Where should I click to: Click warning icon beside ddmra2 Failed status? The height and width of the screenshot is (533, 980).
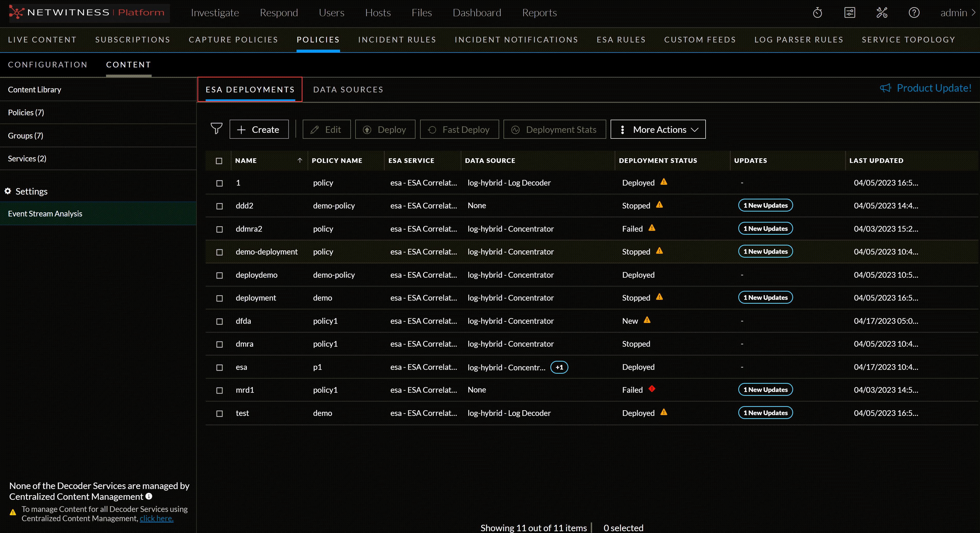tap(652, 228)
